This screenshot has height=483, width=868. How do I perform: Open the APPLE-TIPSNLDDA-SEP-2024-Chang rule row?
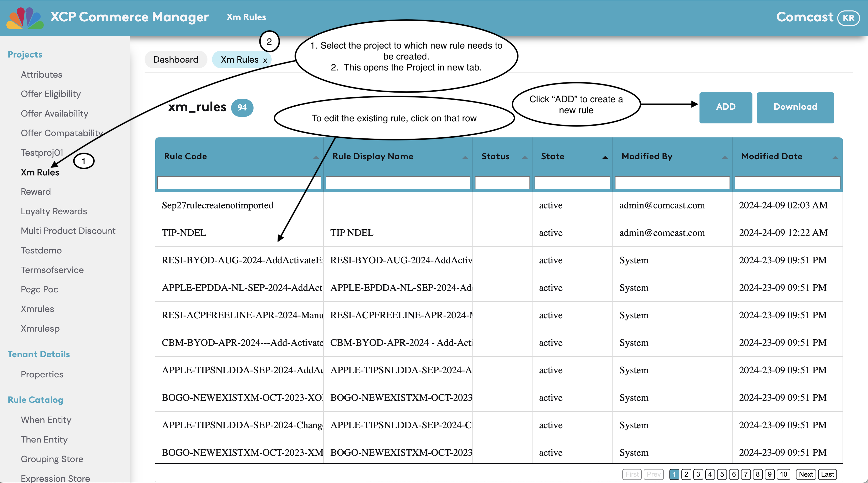coord(499,425)
